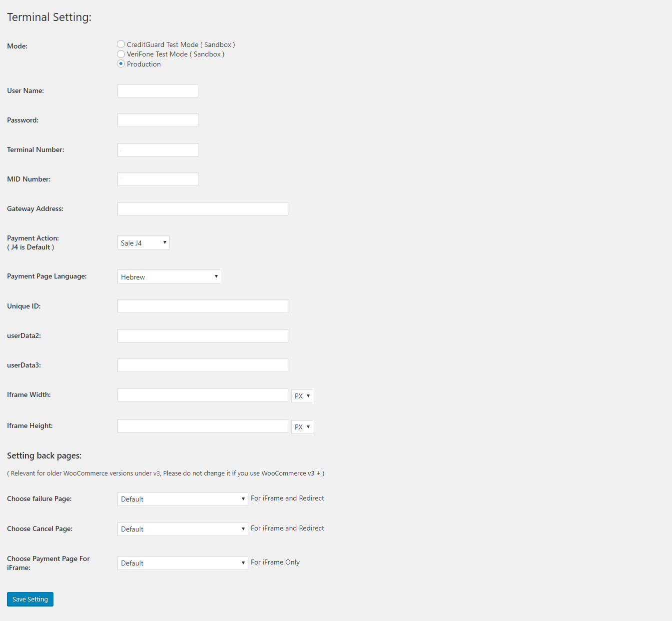Focus the User Name input field
Image resolution: width=672 pixels, height=621 pixels.
point(158,91)
